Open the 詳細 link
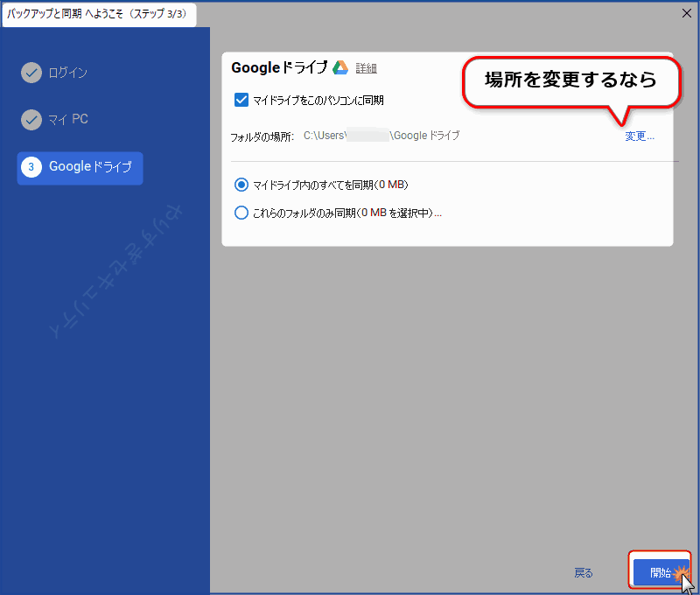Viewport: 700px width, 595px height. (366, 68)
